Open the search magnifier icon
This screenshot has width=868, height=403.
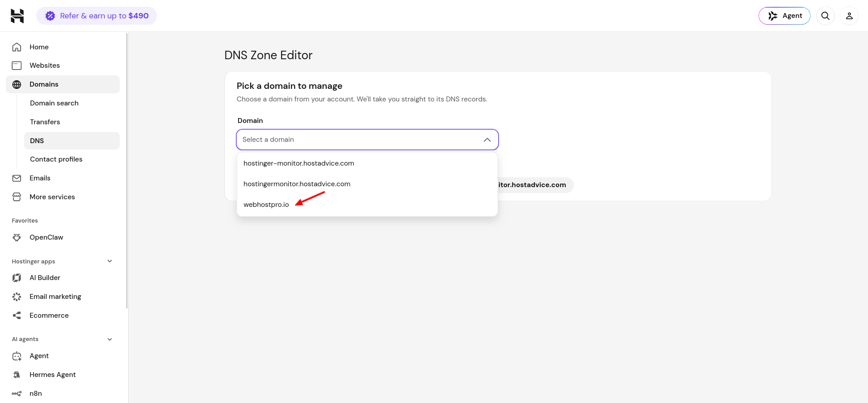point(825,16)
